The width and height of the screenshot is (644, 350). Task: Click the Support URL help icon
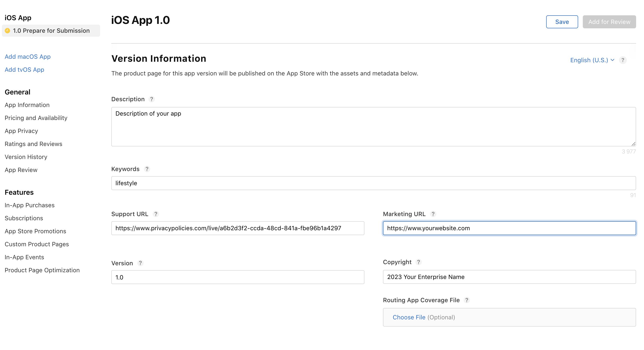pyautogui.click(x=156, y=214)
